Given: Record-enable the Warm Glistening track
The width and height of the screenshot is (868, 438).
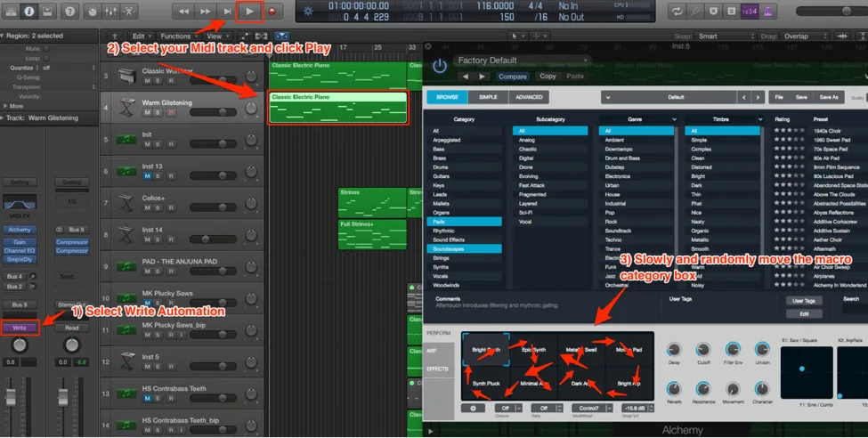Looking at the screenshot, I should tap(171, 112).
